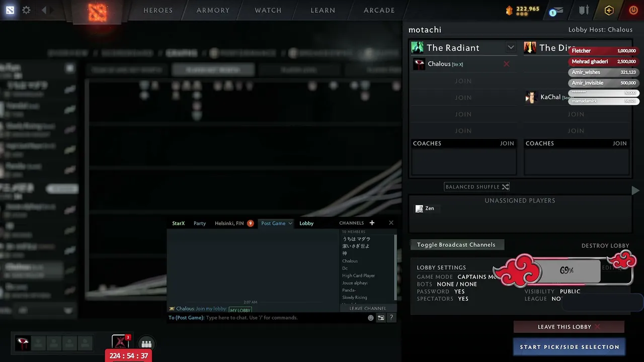
Task: Switch to the Helsinki, FIN chat tab
Action: pyautogui.click(x=229, y=223)
